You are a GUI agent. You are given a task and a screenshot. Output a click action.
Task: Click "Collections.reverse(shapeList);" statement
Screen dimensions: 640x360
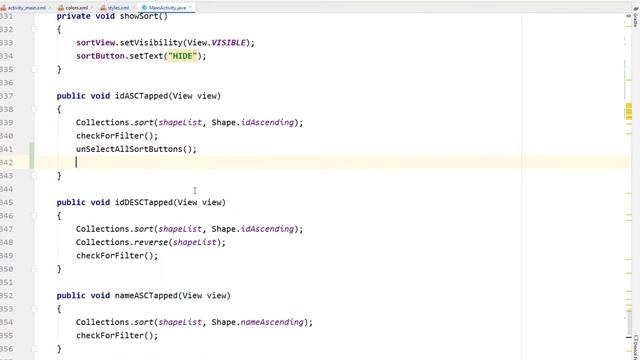point(151,242)
